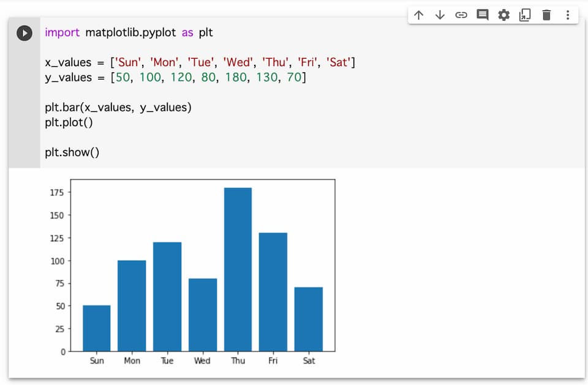Open more cell actions menu
This screenshot has height=385, width=588.
[x=568, y=15]
